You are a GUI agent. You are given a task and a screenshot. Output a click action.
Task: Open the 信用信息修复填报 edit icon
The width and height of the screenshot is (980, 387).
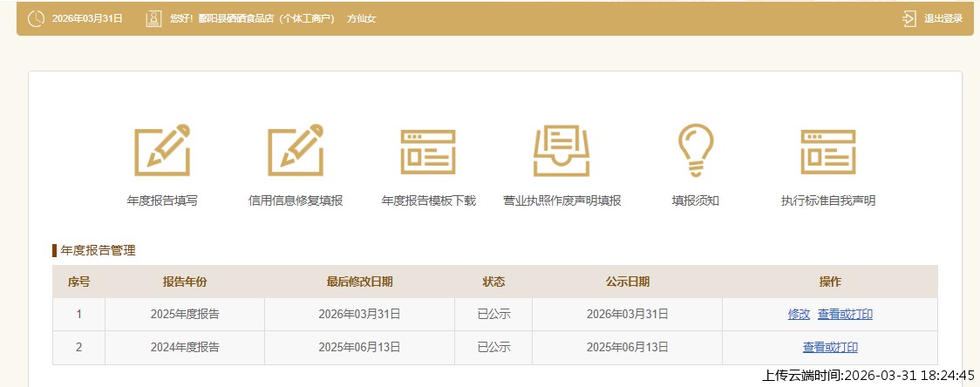(296, 151)
